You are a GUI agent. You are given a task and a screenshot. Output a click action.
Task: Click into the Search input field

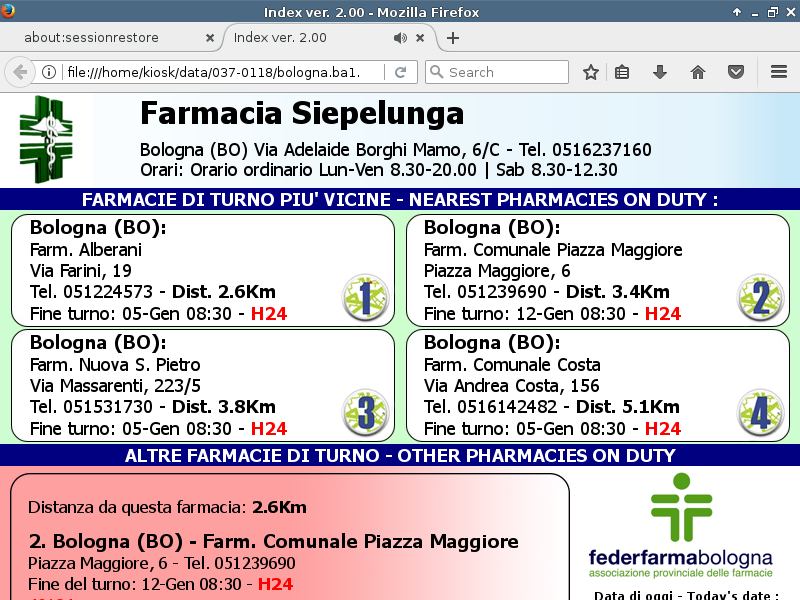pos(505,72)
